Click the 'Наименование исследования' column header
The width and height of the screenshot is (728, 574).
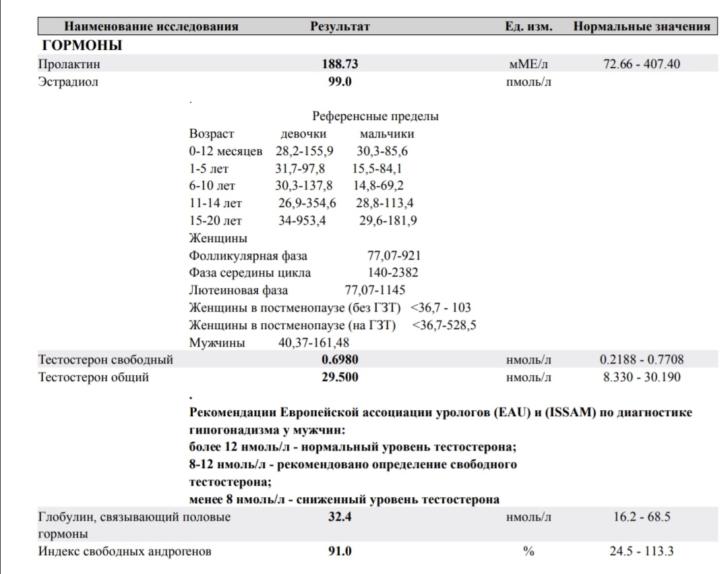151,27
